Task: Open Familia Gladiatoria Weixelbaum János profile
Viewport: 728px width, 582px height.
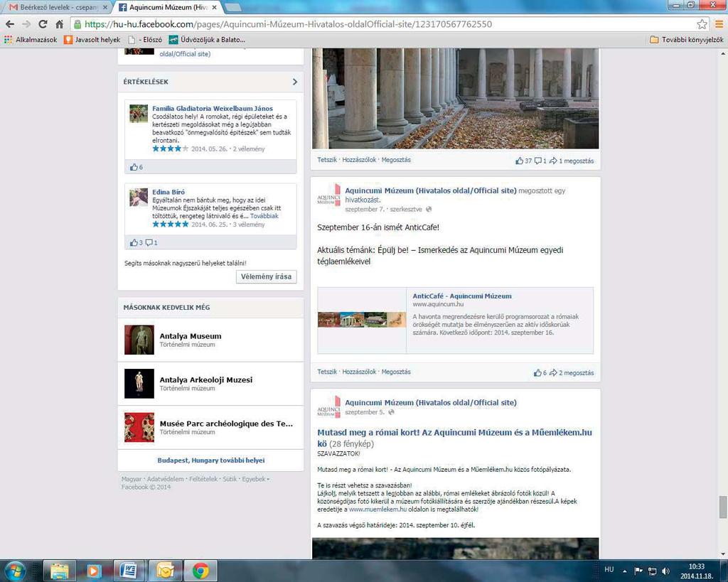Action: pos(212,109)
